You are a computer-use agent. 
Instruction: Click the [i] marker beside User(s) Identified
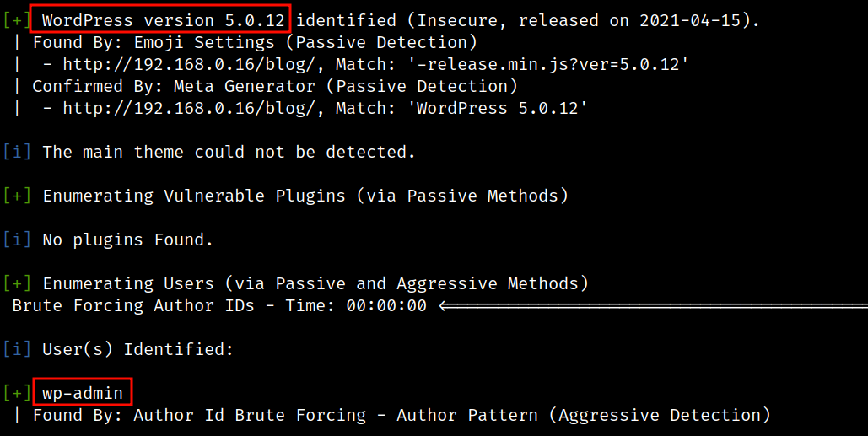[x=17, y=349]
